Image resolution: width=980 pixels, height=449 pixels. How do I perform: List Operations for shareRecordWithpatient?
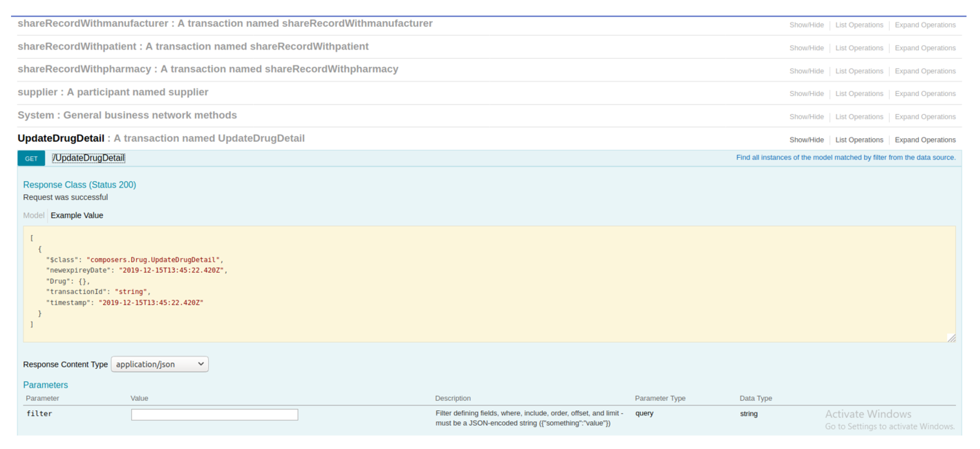(x=859, y=48)
